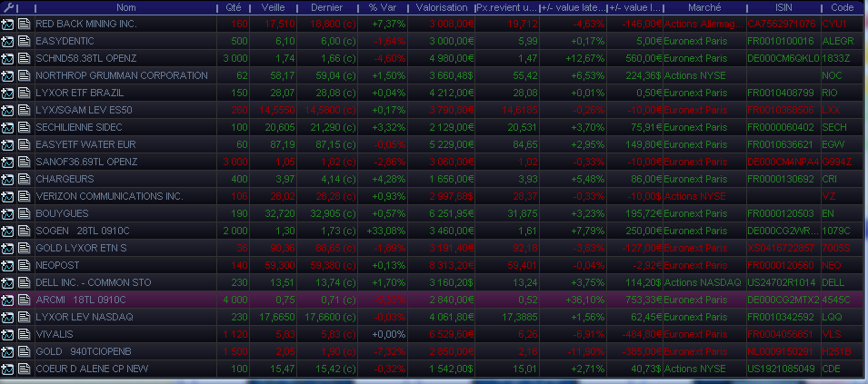Open details sheet icon for LYX/SGAM LEV ES50
This screenshot has height=384, width=868.
[x=24, y=110]
